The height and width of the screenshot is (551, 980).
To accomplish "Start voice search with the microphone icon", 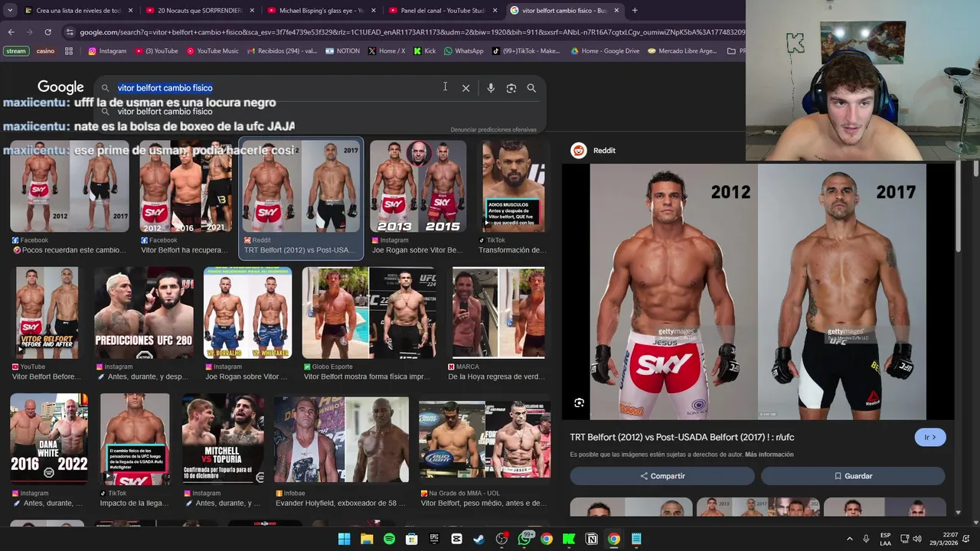I will pos(491,88).
